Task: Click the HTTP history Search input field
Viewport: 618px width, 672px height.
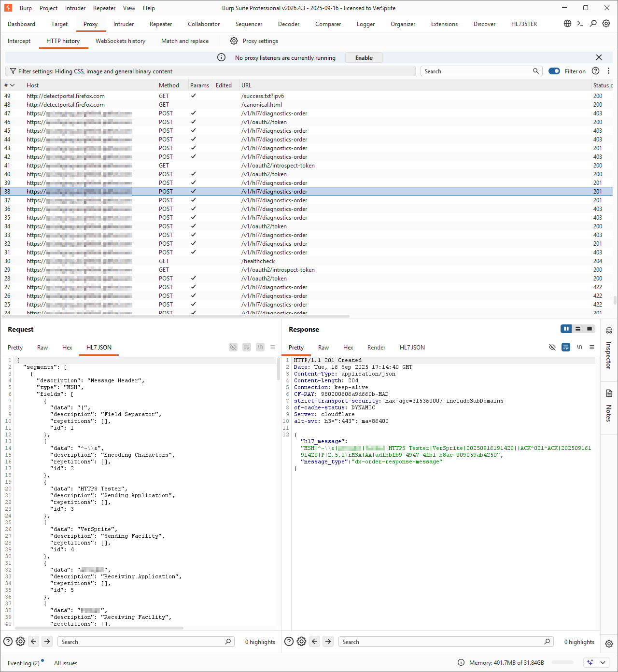Action: (x=480, y=71)
